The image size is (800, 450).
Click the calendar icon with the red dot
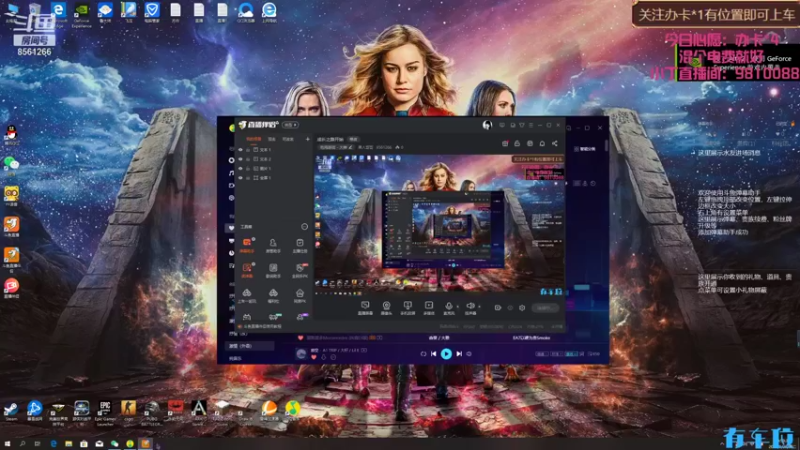505,144
